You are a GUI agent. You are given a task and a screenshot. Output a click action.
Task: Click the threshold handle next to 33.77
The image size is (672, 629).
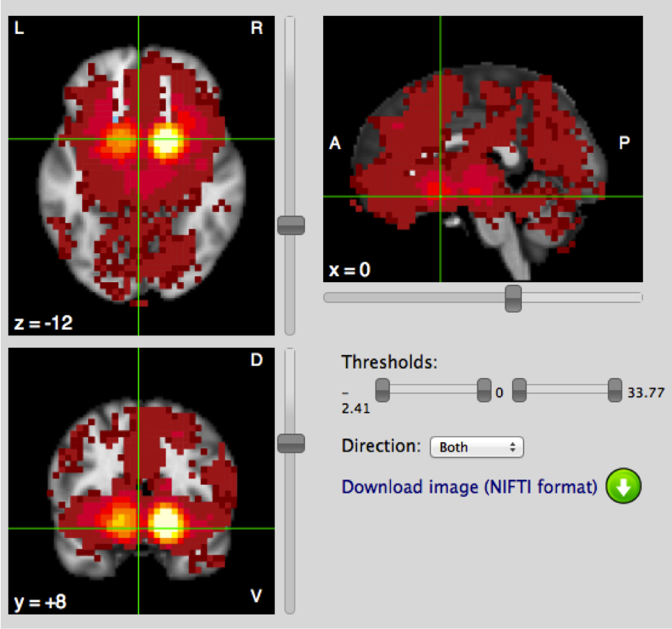tap(615, 390)
